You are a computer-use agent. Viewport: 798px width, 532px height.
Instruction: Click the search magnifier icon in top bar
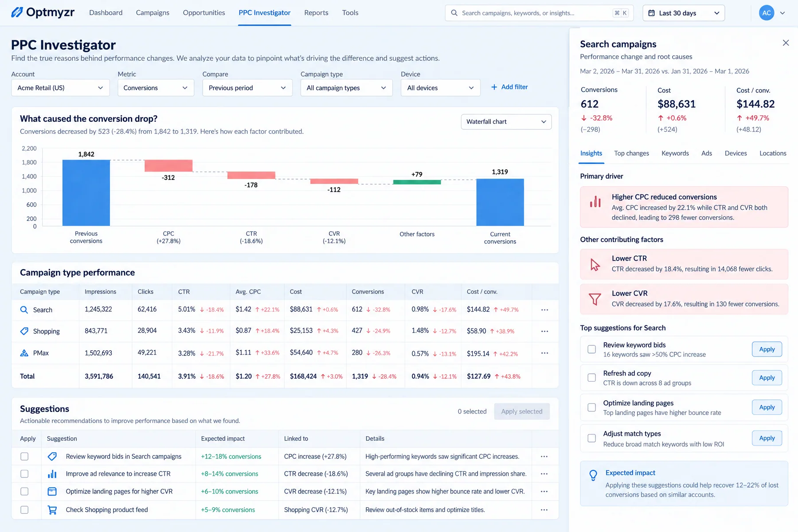tap(454, 13)
